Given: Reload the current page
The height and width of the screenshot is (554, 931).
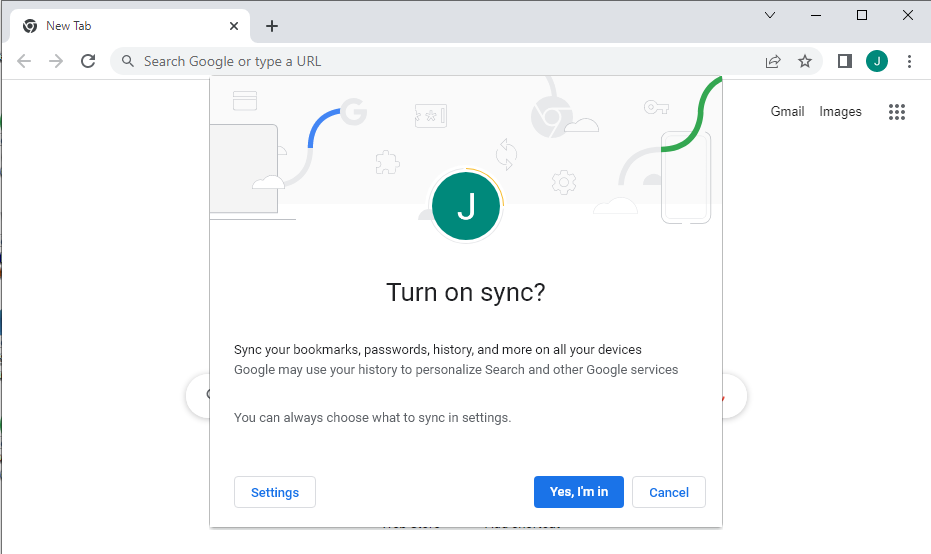Looking at the screenshot, I should coord(88,61).
